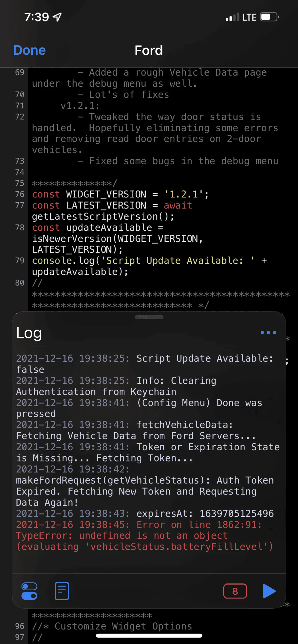Open the script settings toggles icon
Screen dimensions: 298x644
[30, 591]
